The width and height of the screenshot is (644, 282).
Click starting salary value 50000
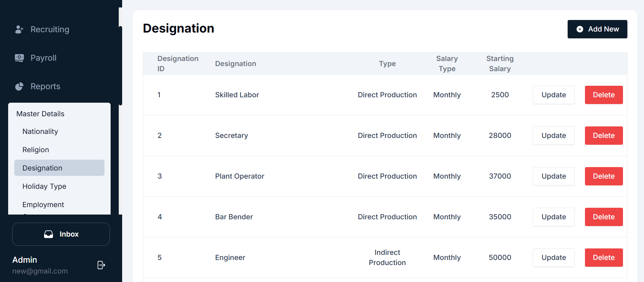(500, 258)
